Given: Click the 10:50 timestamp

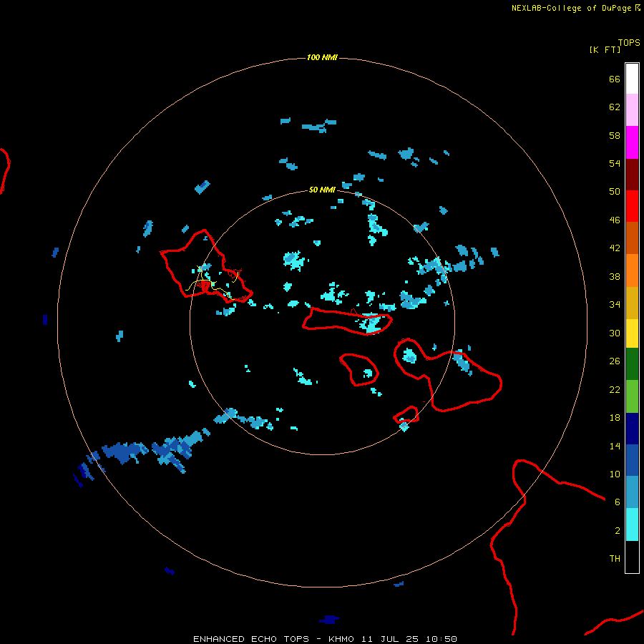Looking at the screenshot, I should (441, 639).
